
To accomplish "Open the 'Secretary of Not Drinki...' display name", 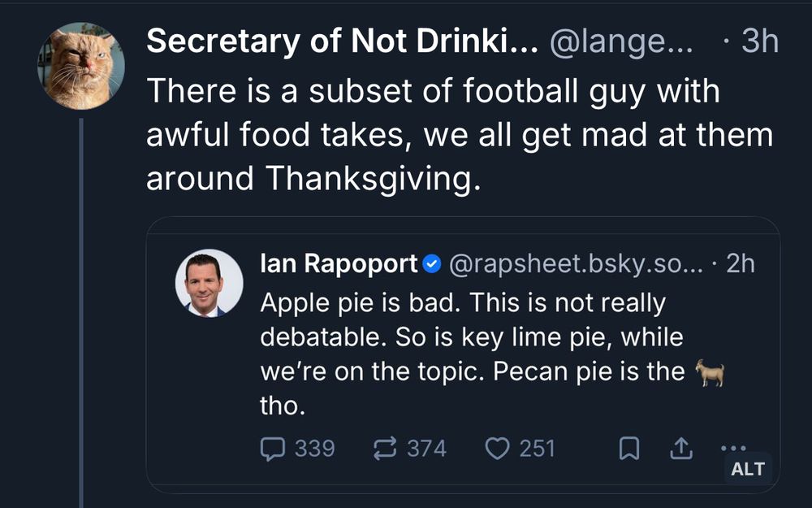I will click(341, 42).
